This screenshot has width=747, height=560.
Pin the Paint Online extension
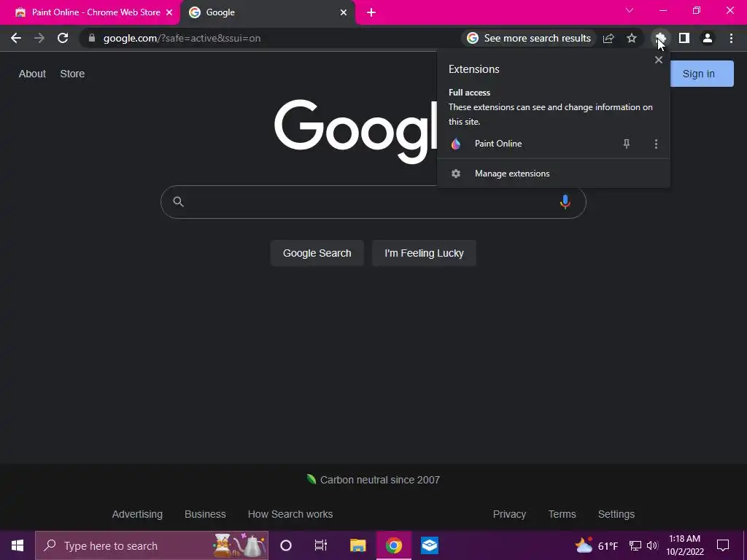[627, 144]
